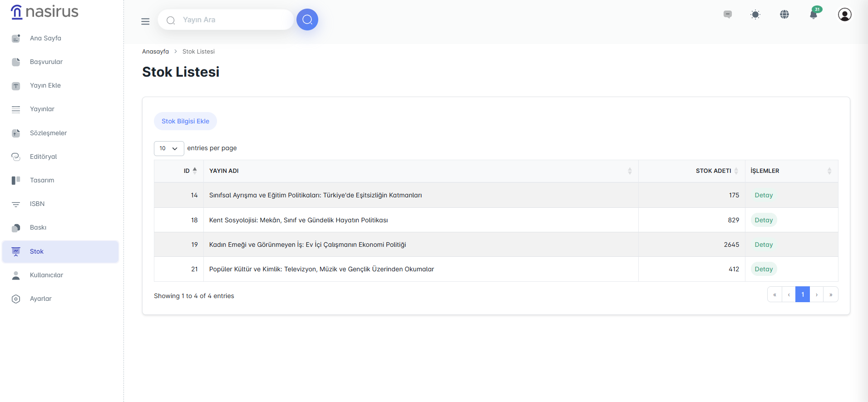Open the language globe menu
This screenshot has height=402, width=868.
pos(784,15)
